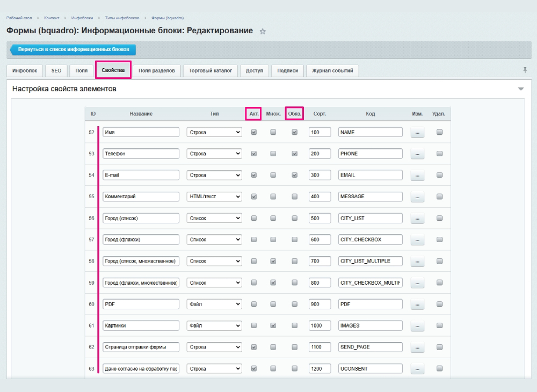Open the Журнал событий tab

332,70
